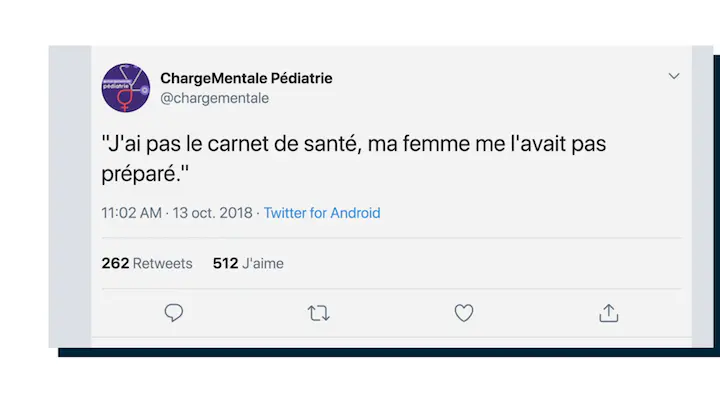Click the 11:02 AM timestamp

click(131, 213)
